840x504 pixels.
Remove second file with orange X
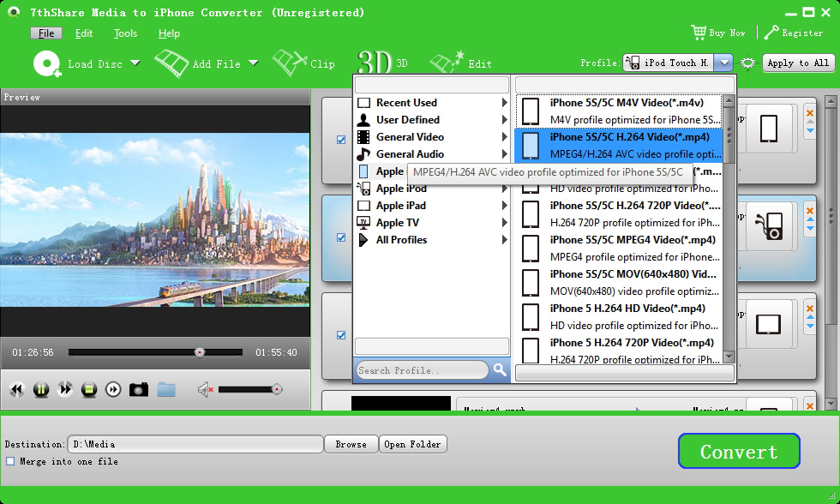(x=810, y=211)
